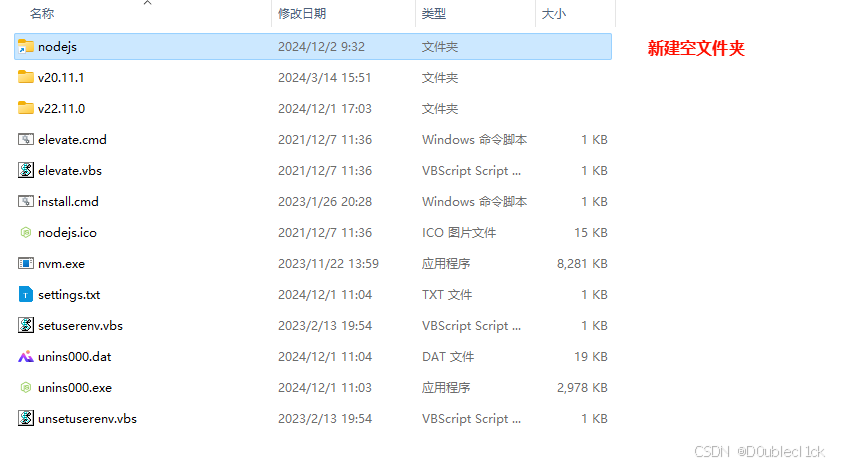Sort files by 名称 column header

[42, 14]
